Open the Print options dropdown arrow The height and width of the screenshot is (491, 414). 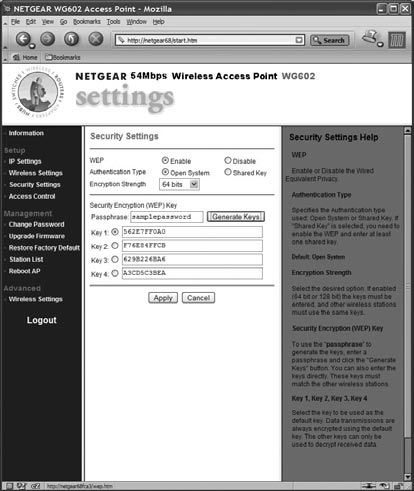(380, 44)
